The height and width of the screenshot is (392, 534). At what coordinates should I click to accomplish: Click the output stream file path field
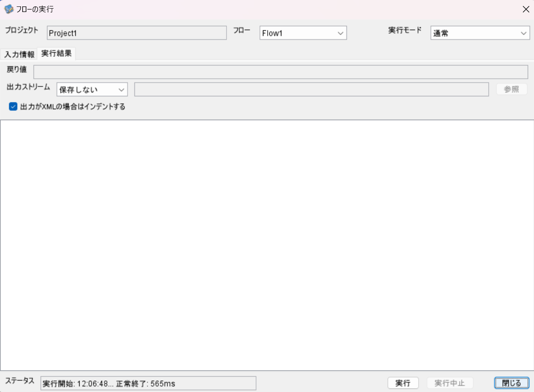click(312, 89)
